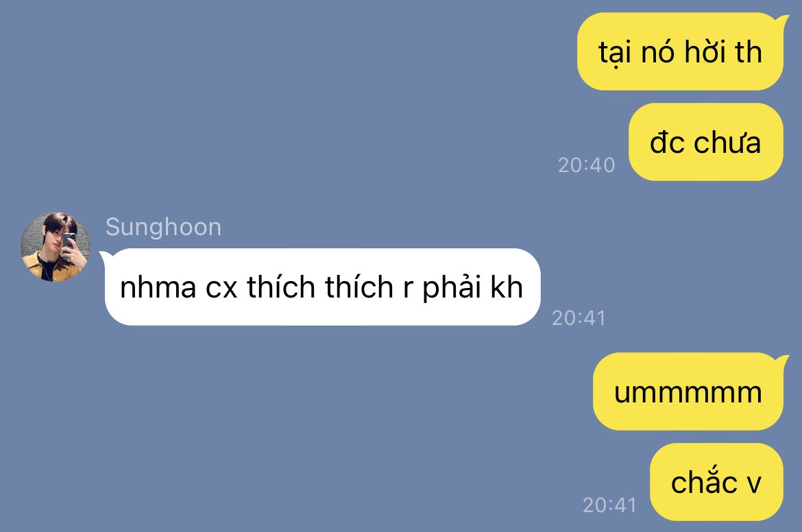Select the white 'nhma cx thích thích' bubble
This screenshot has width=802, height=532.
click(322, 287)
